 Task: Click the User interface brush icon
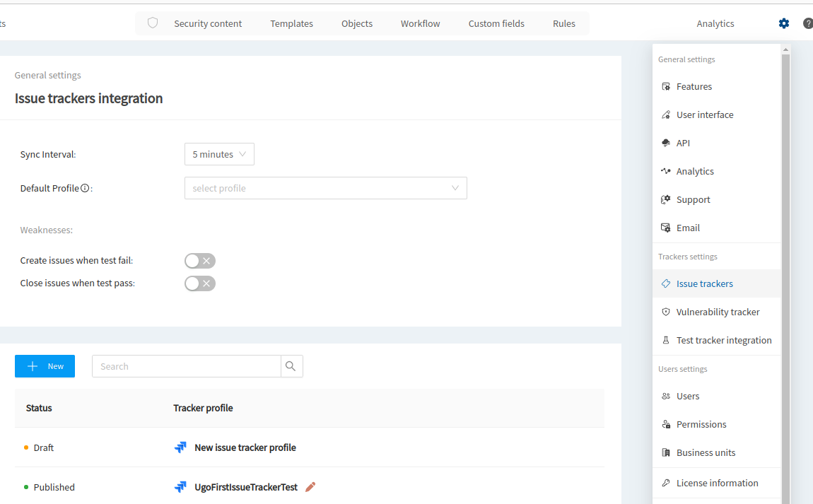(x=666, y=115)
